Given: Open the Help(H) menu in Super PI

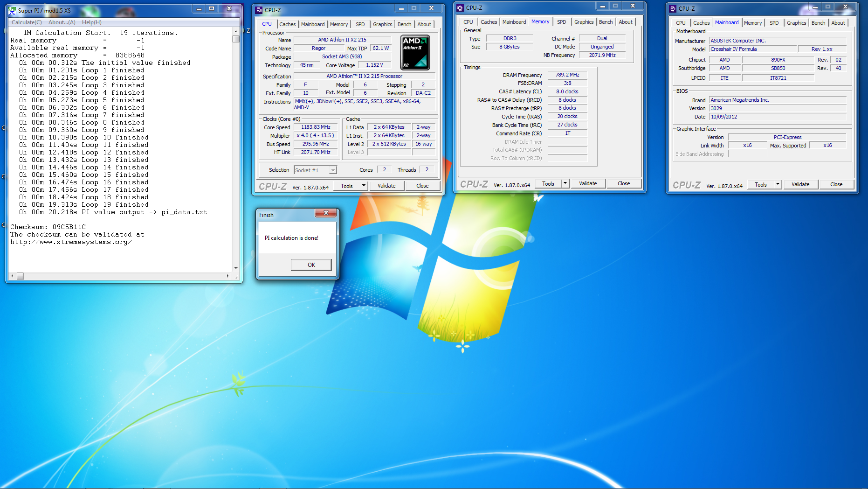Looking at the screenshot, I should [92, 22].
